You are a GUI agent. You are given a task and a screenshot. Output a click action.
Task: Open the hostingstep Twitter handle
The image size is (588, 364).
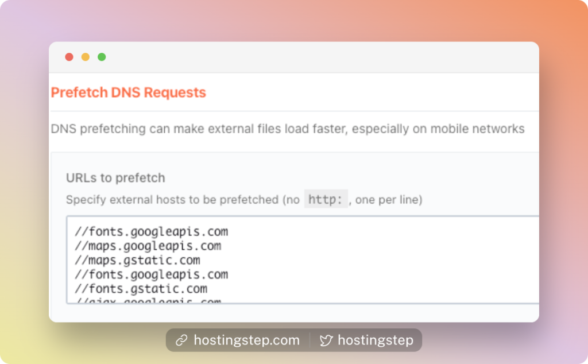point(376,340)
